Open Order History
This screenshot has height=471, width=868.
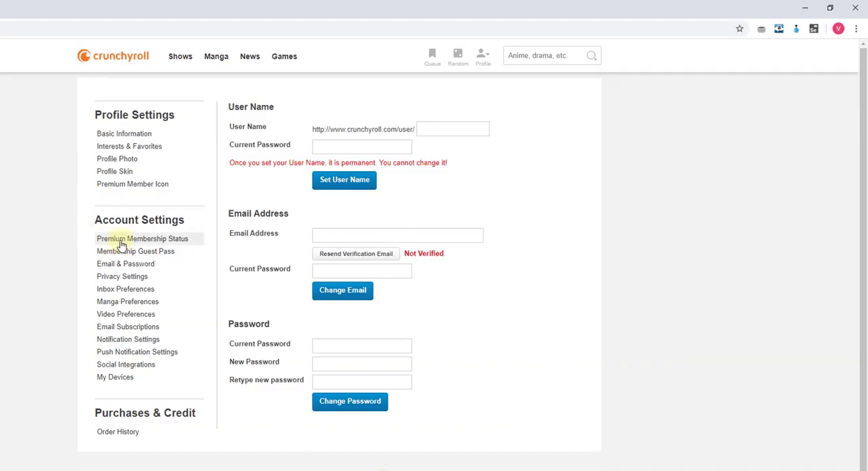(117, 432)
